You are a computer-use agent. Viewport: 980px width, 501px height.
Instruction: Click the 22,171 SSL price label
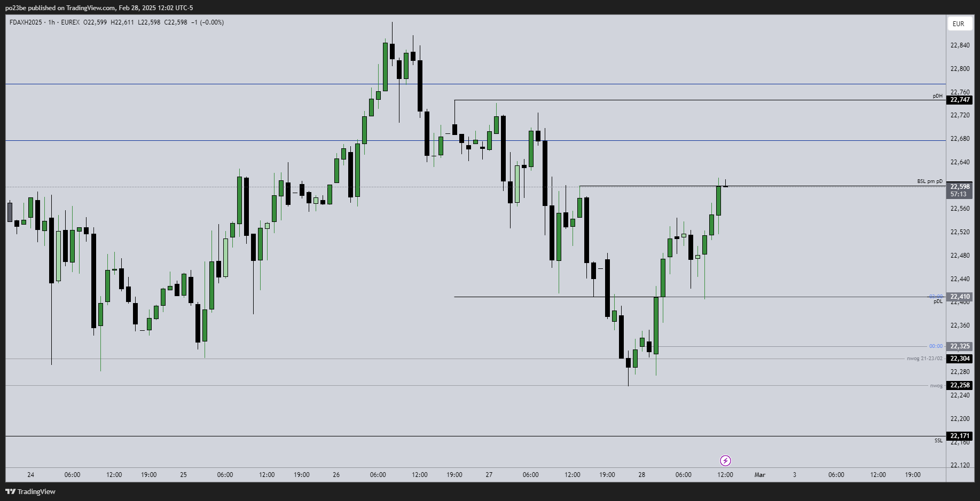coord(960,436)
